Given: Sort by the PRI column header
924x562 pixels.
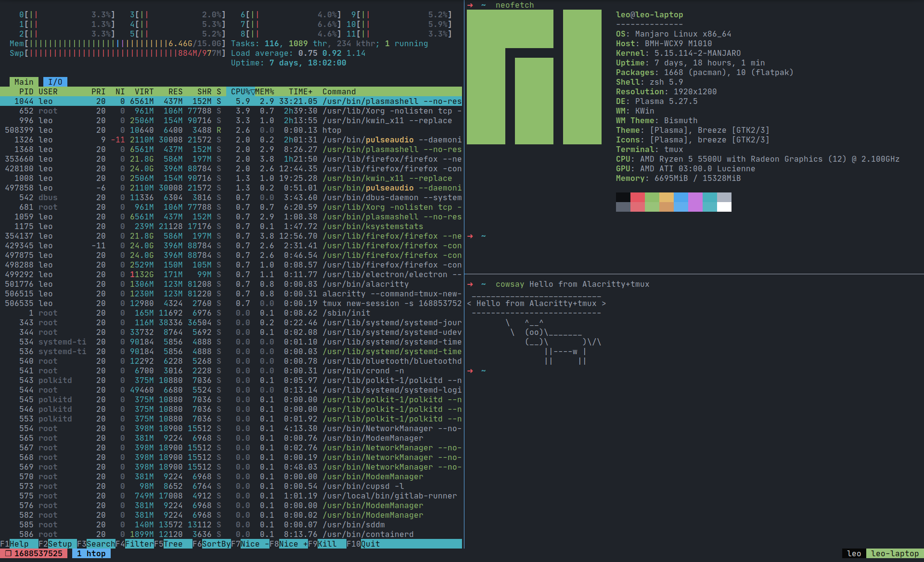Looking at the screenshot, I should click(99, 91).
